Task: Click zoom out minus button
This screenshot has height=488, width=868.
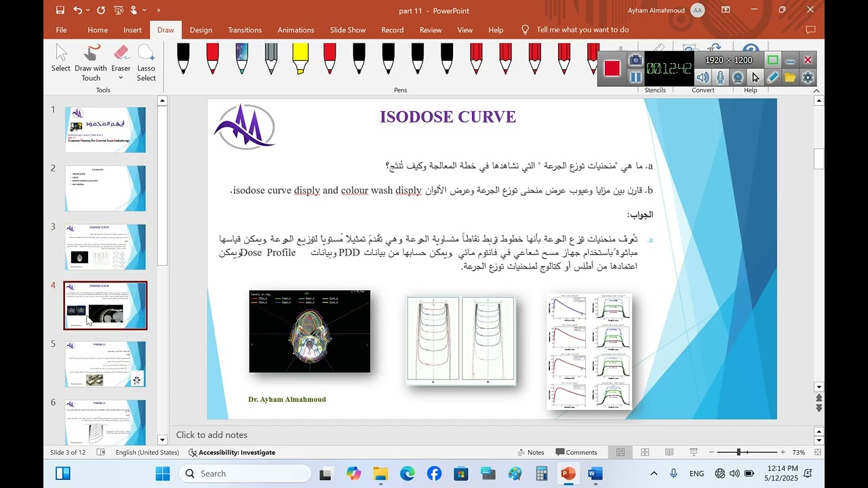Action: [x=711, y=452]
